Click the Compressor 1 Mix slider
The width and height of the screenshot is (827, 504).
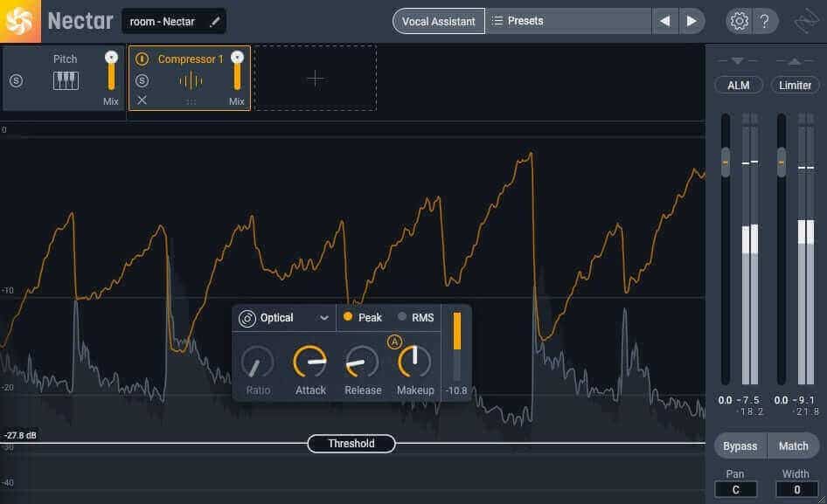237,71
